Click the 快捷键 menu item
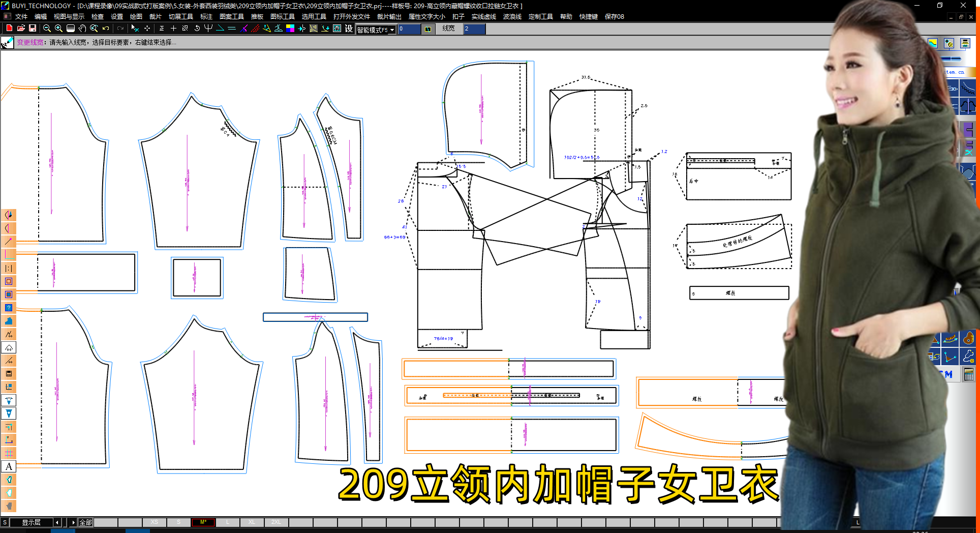 pos(589,17)
